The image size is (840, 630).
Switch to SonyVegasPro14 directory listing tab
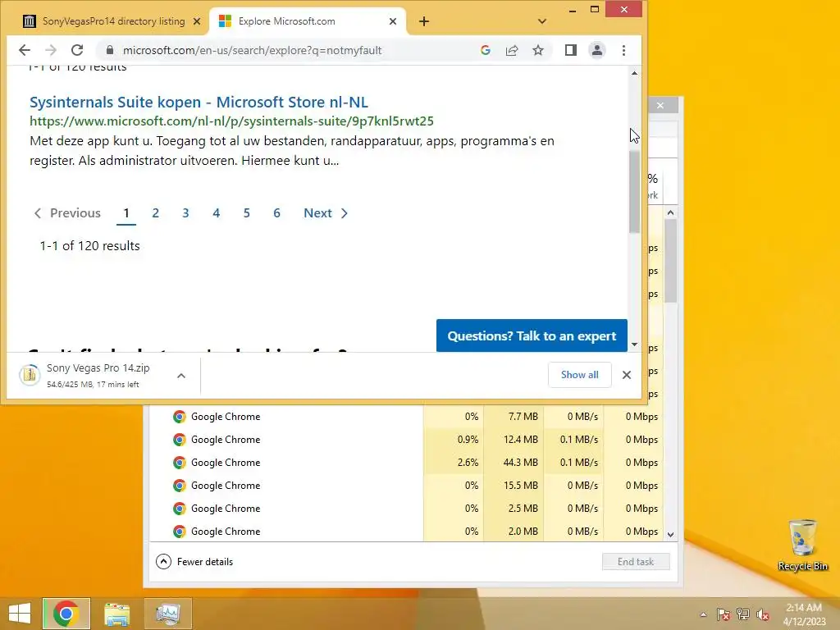[x=112, y=21]
